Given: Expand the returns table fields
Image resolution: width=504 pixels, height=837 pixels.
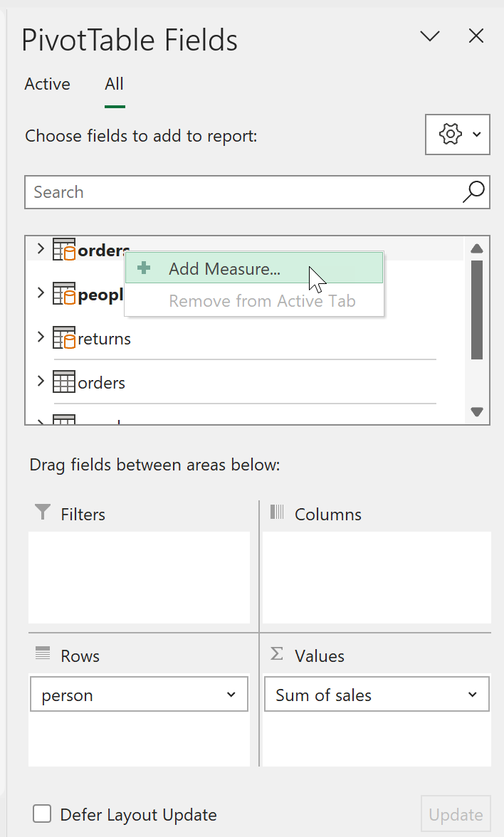Looking at the screenshot, I should pyautogui.click(x=41, y=338).
